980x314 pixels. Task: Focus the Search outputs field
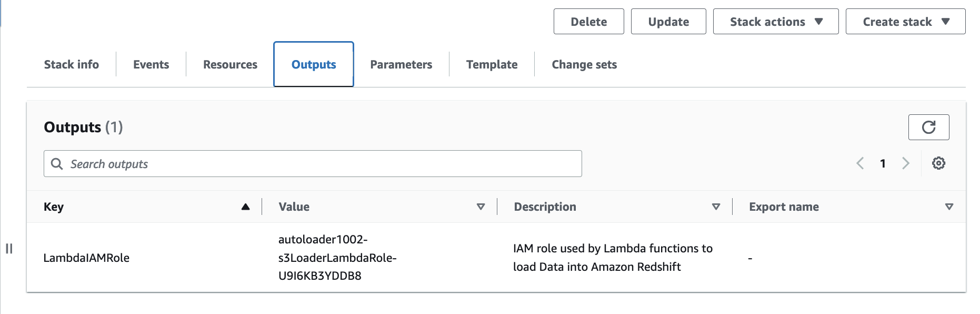point(313,164)
